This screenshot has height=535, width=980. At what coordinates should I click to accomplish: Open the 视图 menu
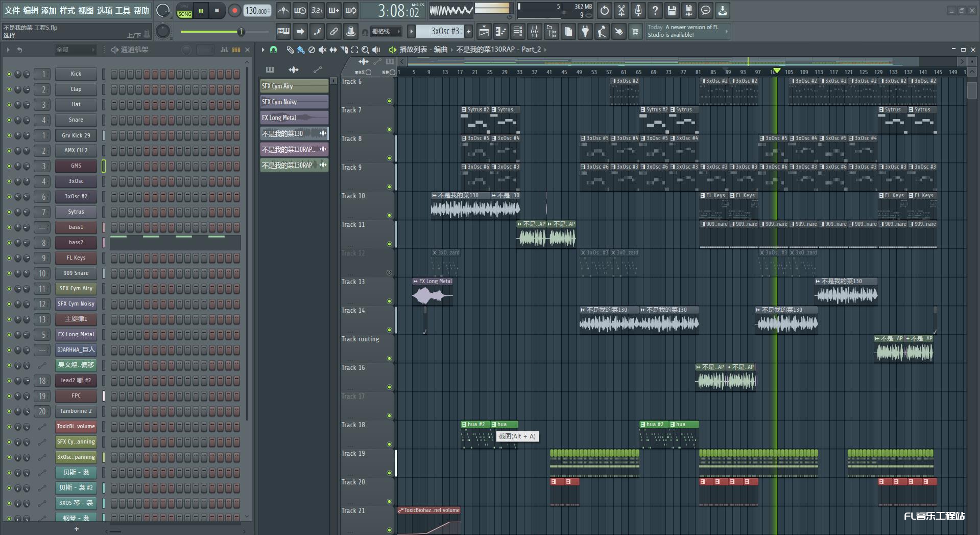click(86, 10)
